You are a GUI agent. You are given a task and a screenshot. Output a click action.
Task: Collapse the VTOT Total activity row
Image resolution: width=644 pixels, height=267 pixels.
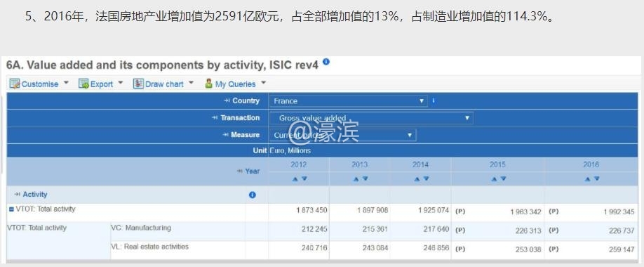tap(11, 209)
